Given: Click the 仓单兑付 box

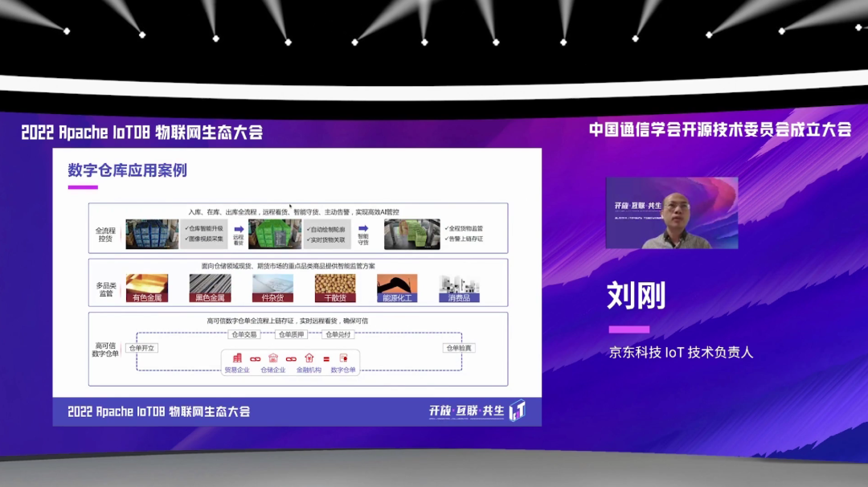Looking at the screenshot, I should (x=338, y=334).
